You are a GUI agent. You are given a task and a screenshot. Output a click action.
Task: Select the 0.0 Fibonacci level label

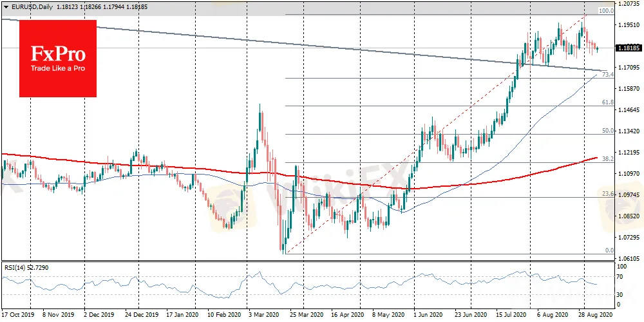[609, 250]
